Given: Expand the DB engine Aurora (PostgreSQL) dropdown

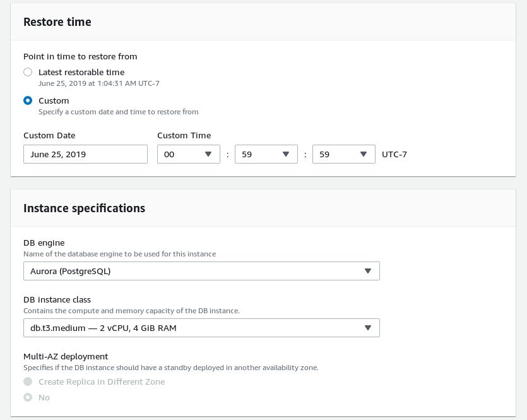Looking at the screenshot, I should 202,271.
